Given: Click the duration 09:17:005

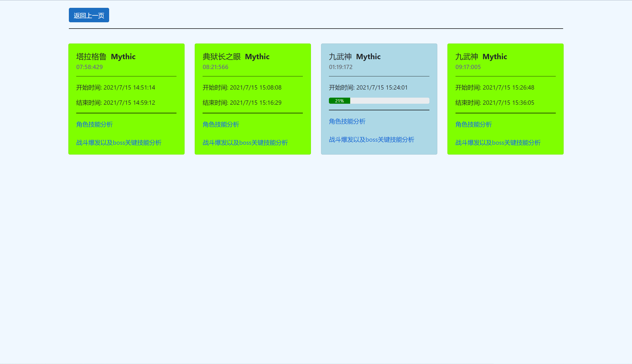Looking at the screenshot, I should 468,67.
